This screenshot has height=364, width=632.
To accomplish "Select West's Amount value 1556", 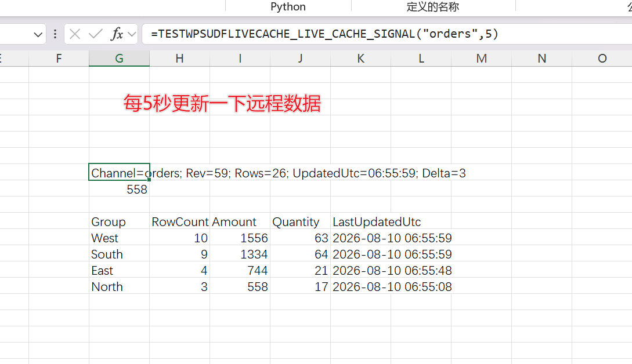I will (x=240, y=238).
